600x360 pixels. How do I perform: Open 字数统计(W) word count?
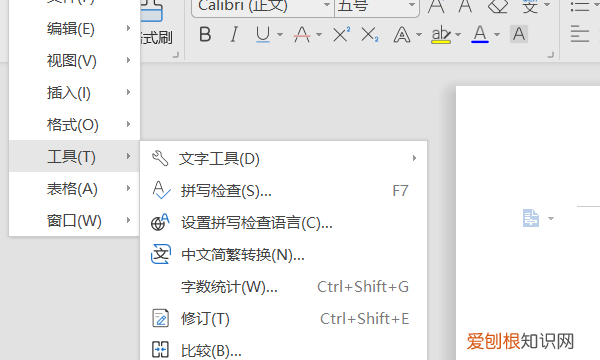284,286
